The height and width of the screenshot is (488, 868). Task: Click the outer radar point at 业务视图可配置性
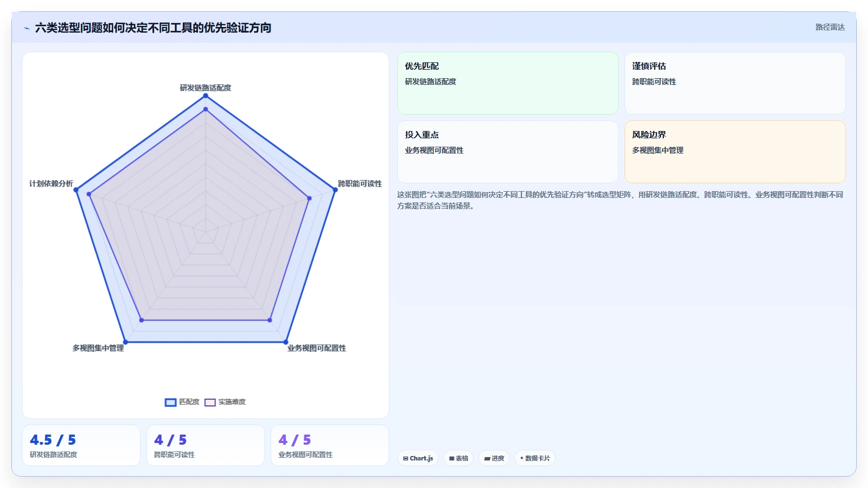coord(286,342)
